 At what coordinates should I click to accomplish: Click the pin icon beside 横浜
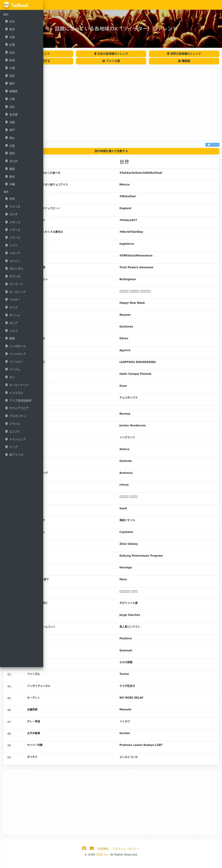coord(6,83)
